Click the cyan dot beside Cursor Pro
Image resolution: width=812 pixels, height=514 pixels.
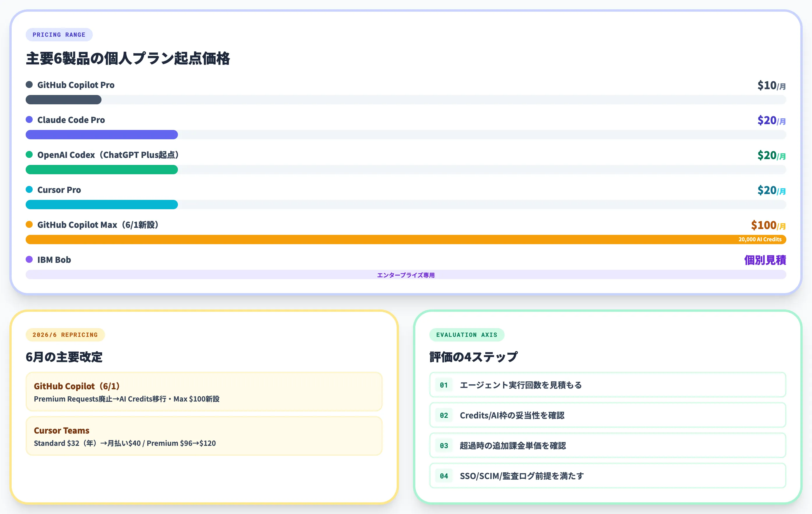(x=29, y=190)
